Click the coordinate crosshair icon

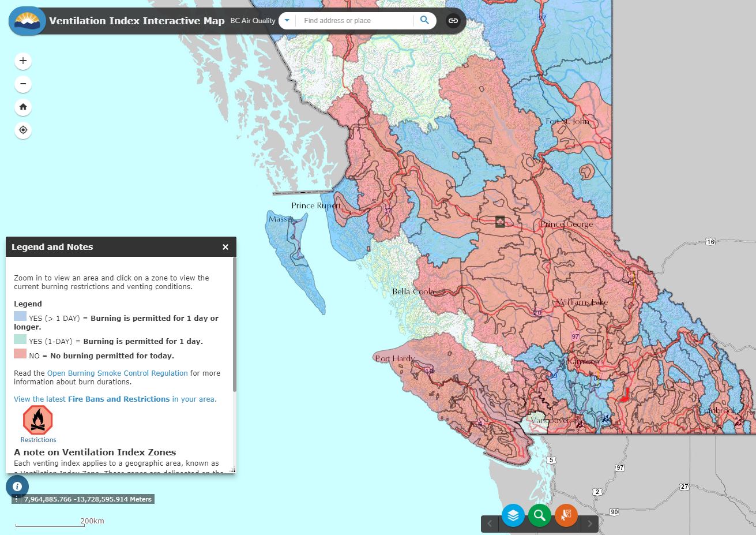click(x=17, y=499)
